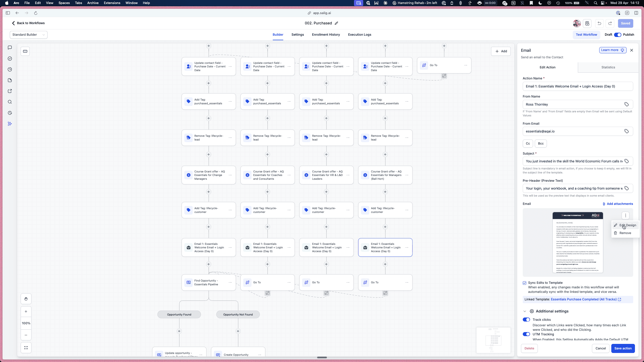Disable the Track clicks toggle
Screen dimensions: 644x362
tap(526, 320)
